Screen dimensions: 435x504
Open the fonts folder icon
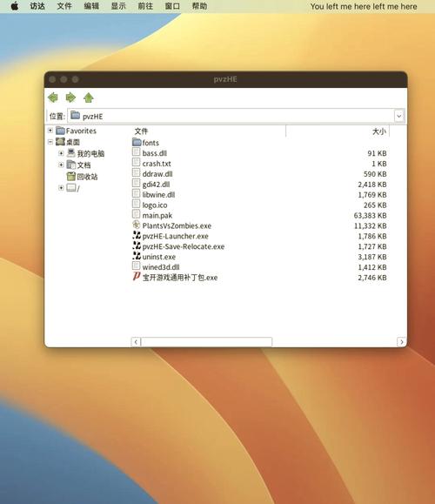tap(137, 142)
